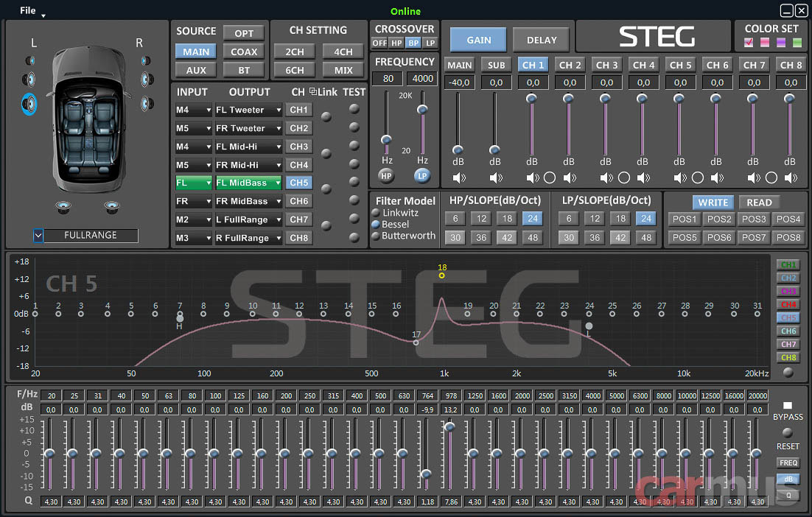
Task: Switch to the GAIN tab
Action: [x=478, y=40]
